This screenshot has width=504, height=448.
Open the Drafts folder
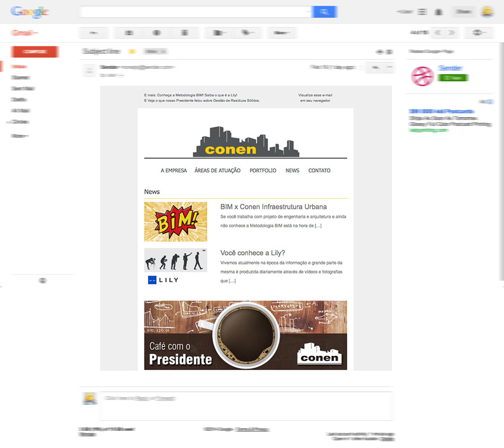(19, 100)
